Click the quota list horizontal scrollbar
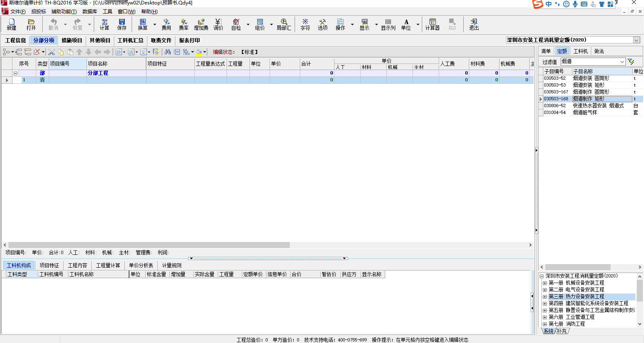 (578, 267)
